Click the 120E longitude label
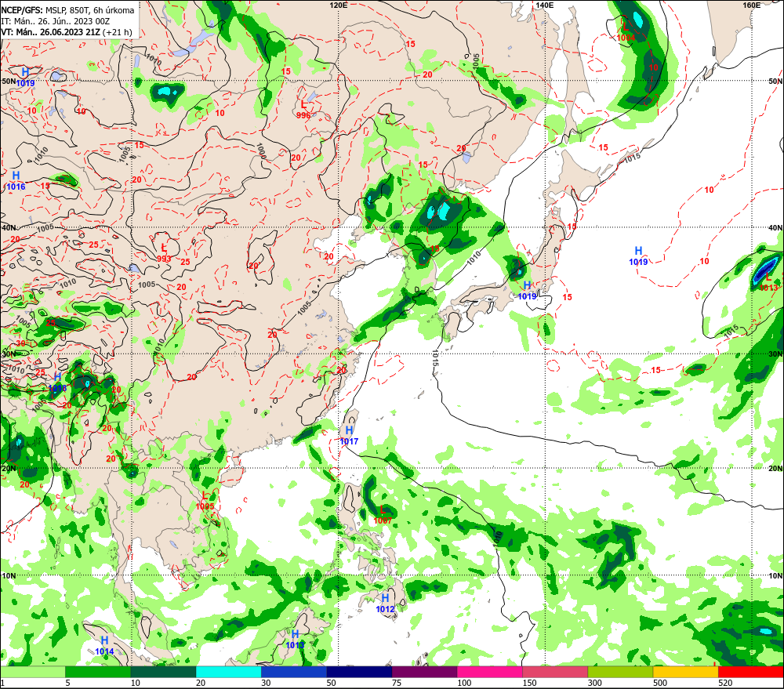This screenshot has width=784, height=689. [339, 5]
